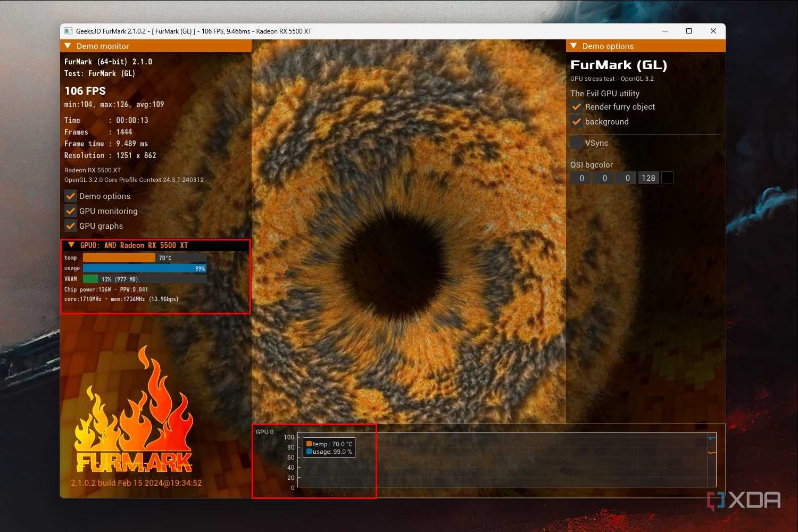Click the 106 FPS readout
The height and width of the screenshot is (532, 798).
85,91
